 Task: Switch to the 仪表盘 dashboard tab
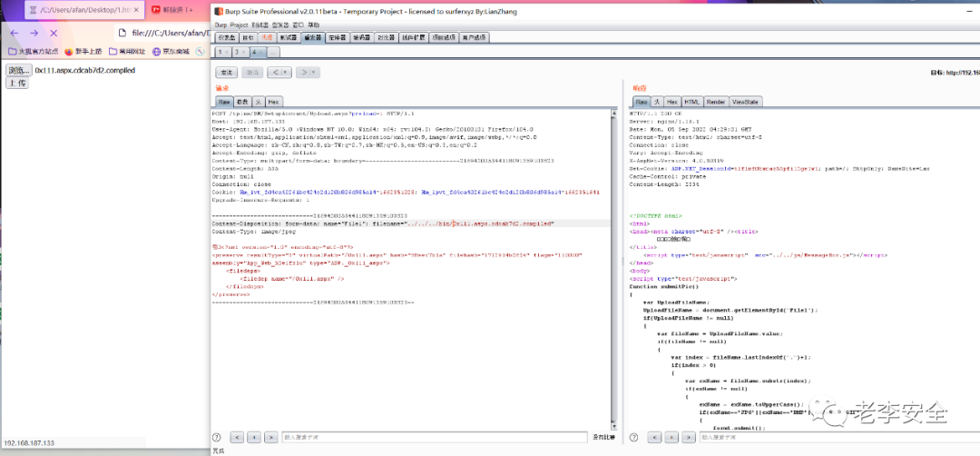(226, 37)
